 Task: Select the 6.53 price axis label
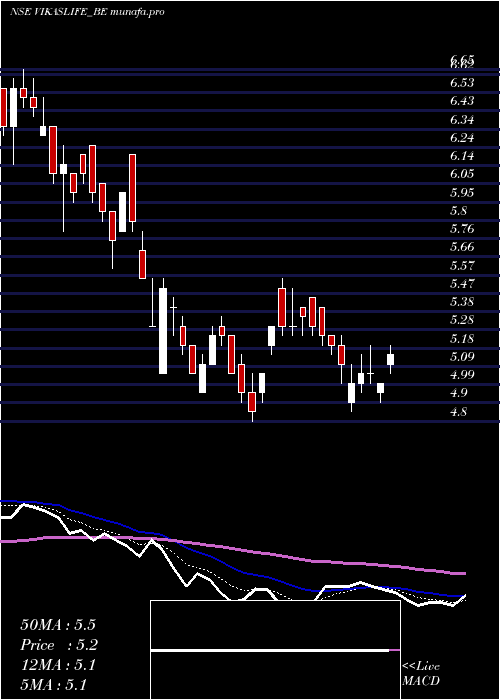tap(462, 83)
